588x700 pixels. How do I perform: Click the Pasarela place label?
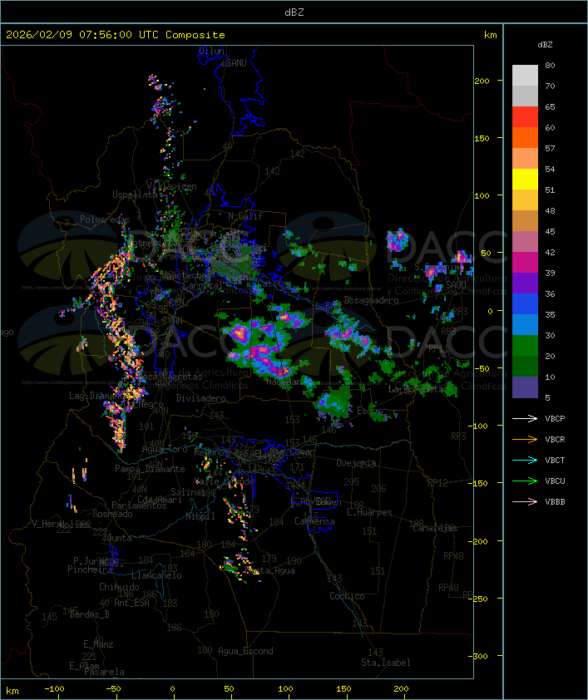point(105,672)
